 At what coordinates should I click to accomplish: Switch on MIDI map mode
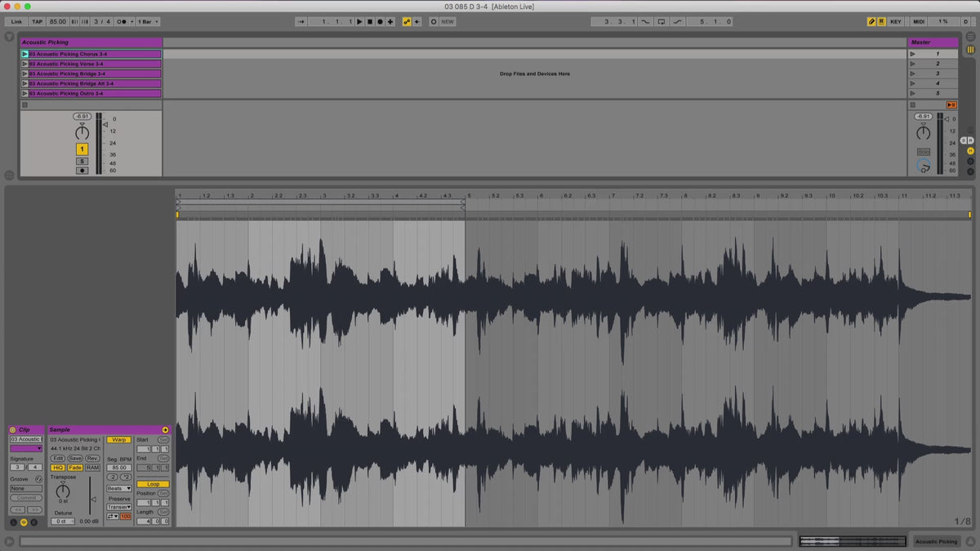(919, 22)
